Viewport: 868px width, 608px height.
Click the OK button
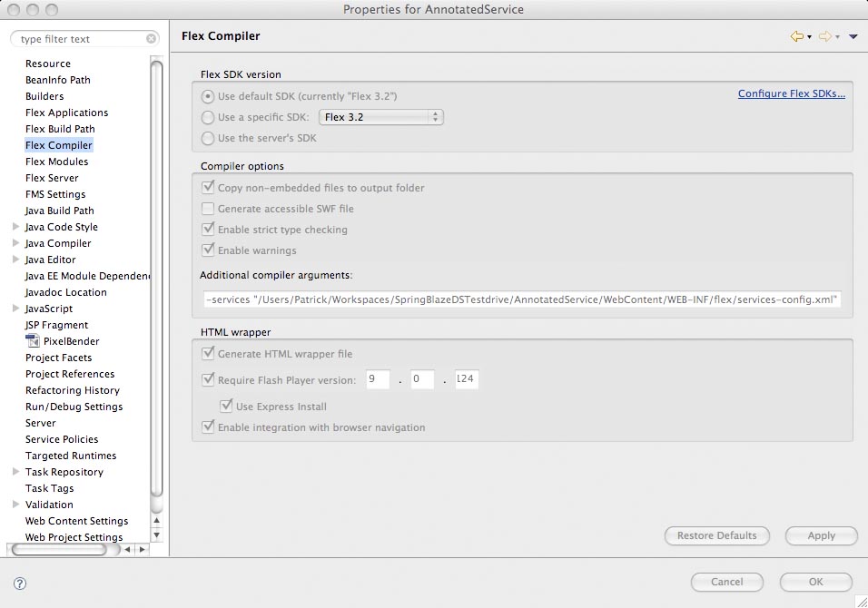(816, 582)
